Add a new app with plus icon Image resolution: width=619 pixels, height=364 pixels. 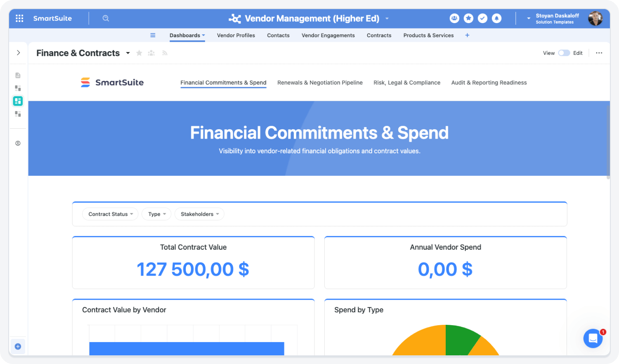tap(467, 35)
